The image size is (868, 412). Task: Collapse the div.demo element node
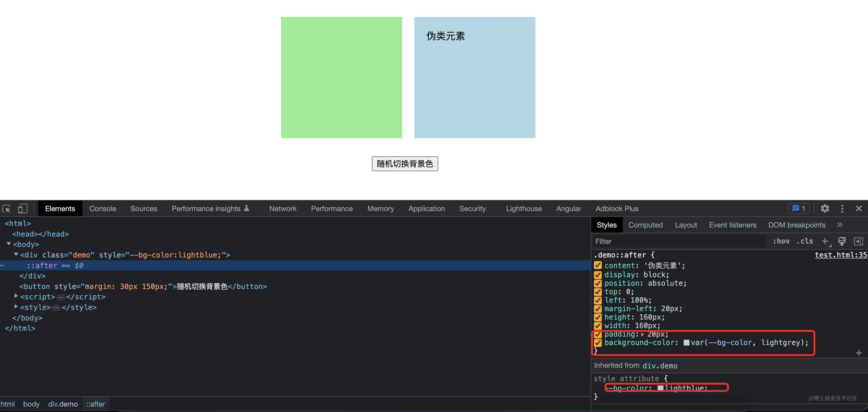[x=16, y=254]
